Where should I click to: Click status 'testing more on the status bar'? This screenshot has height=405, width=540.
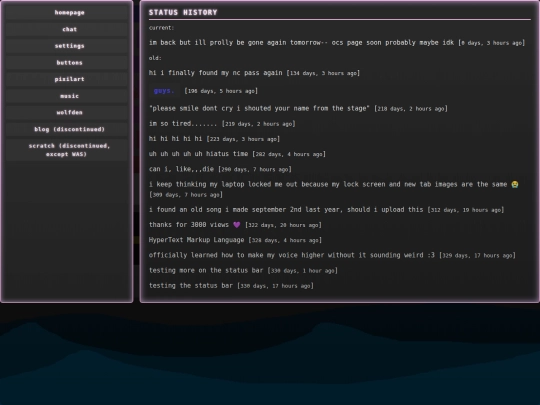pos(206,270)
